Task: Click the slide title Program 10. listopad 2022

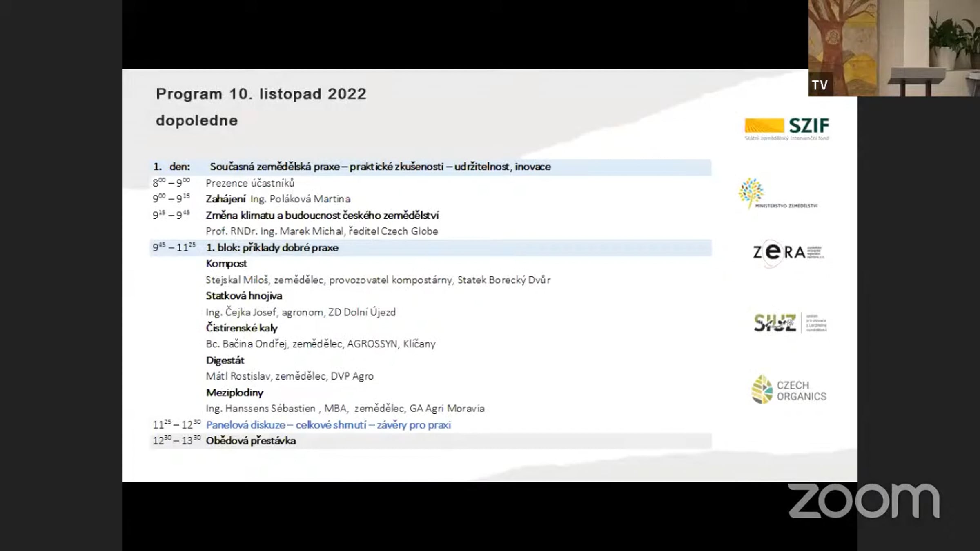Action: pyautogui.click(x=261, y=94)
